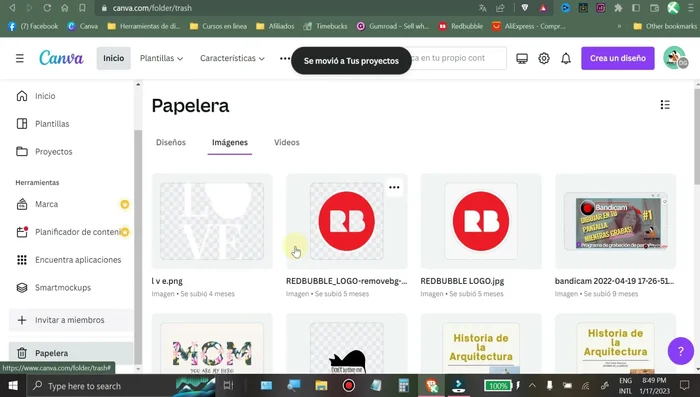The width and height of the screenshot is (700, 397).
Task: Select the MOM design thumbnail
Action: click(212, 344)
